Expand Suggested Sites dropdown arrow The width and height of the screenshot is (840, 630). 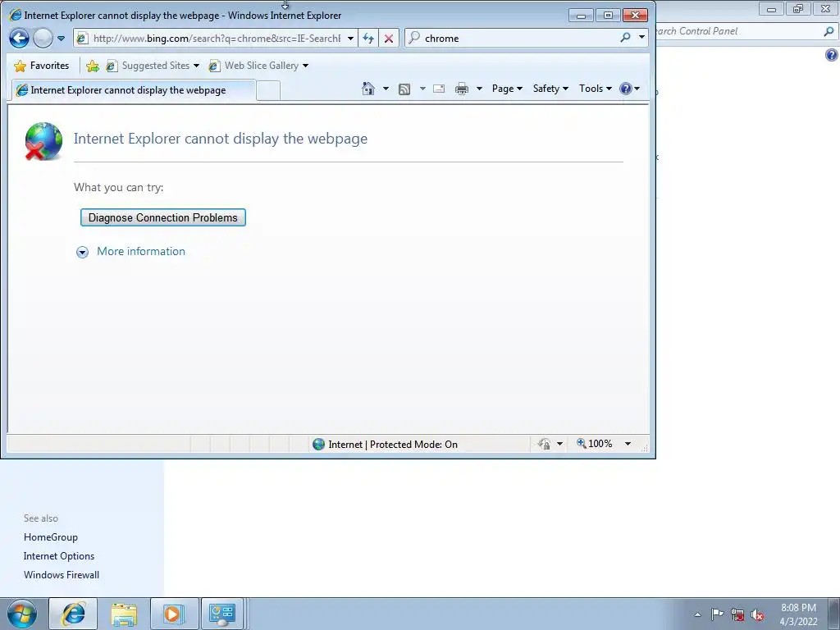[x=196, y=66]
